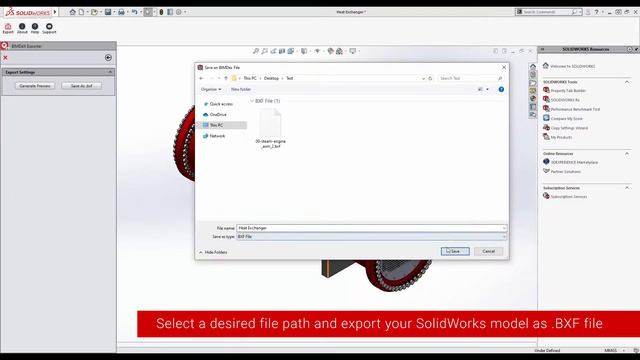Collapse the Online Resources section
This screenshot has width=640, height=360.
627,153
